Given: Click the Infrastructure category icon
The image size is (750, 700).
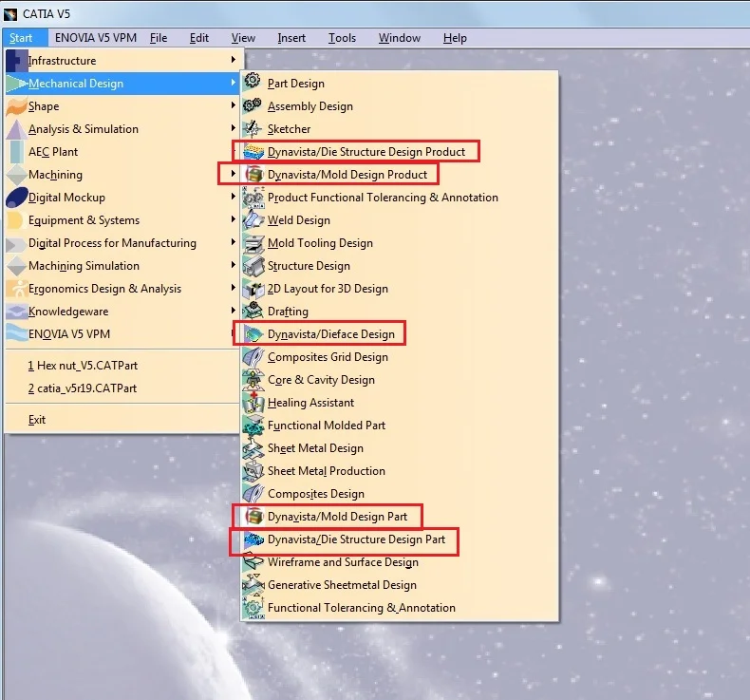Looking at the screenshot, I should point(17,61).
